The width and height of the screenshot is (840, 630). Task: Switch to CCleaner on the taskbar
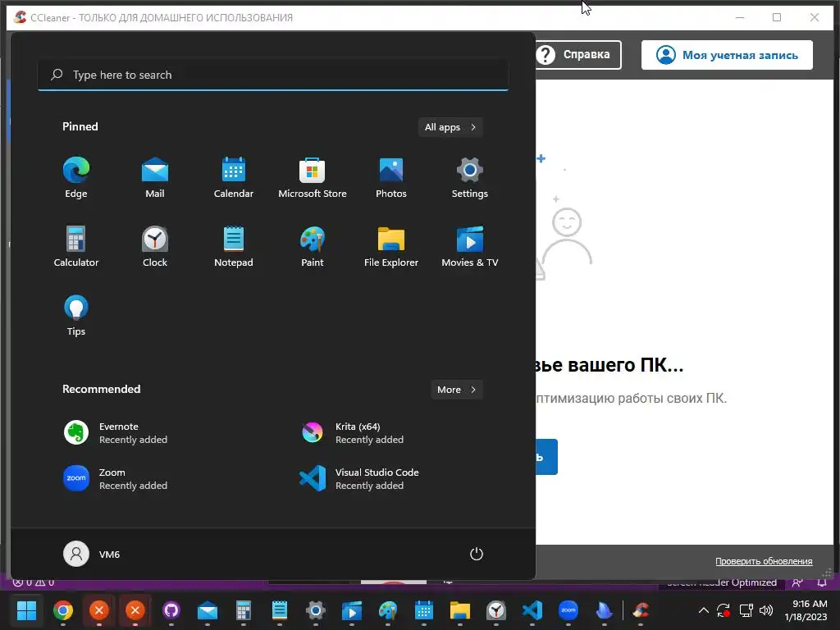coord(641,610)
